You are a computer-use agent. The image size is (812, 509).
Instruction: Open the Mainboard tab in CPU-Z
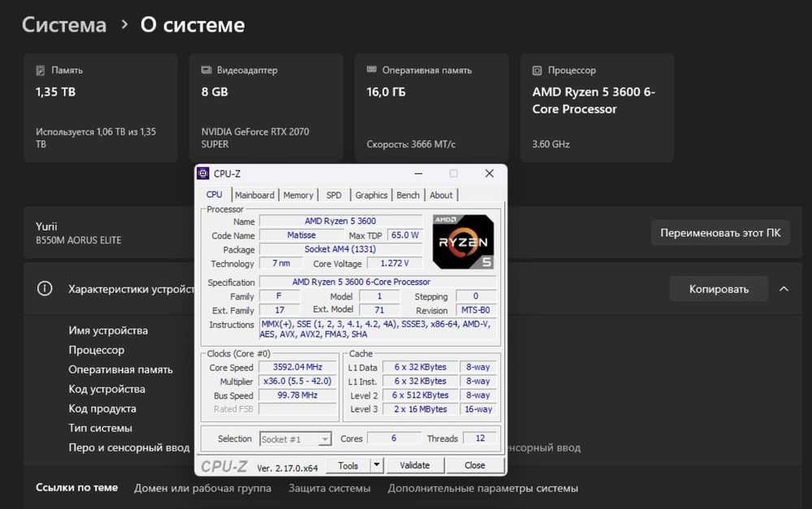click(x=254, y=195)
